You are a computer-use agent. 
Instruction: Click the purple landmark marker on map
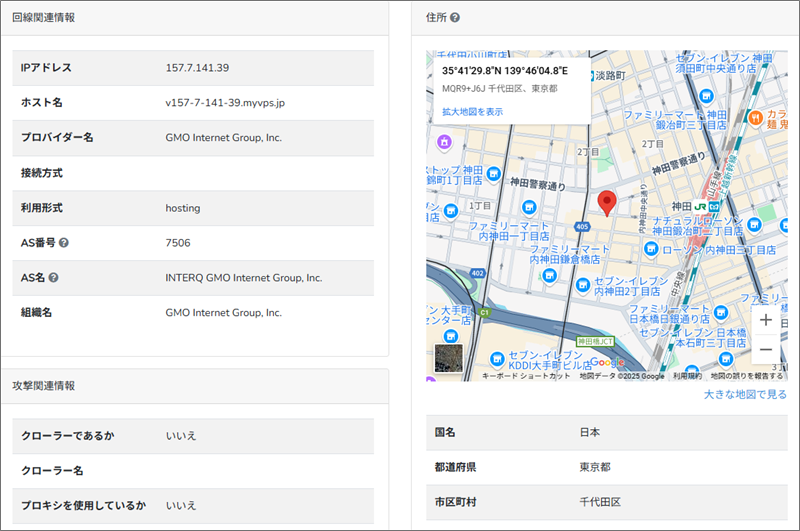(444, 142)
